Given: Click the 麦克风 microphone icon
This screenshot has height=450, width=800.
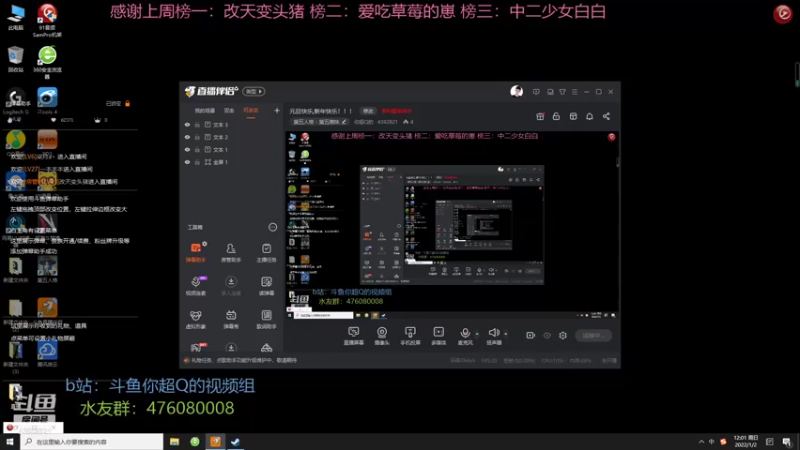Looking at the screenshot, I should (x=465, y=333).
